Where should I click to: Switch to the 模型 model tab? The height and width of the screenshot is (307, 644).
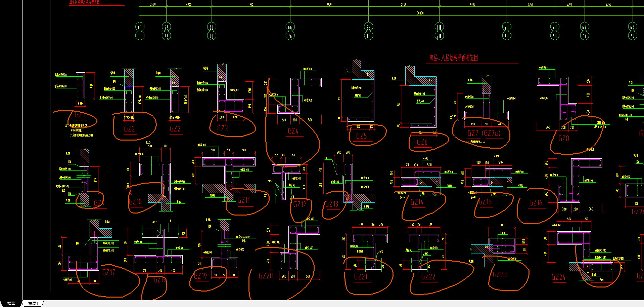pyautogui.click(x=11, y=303)
